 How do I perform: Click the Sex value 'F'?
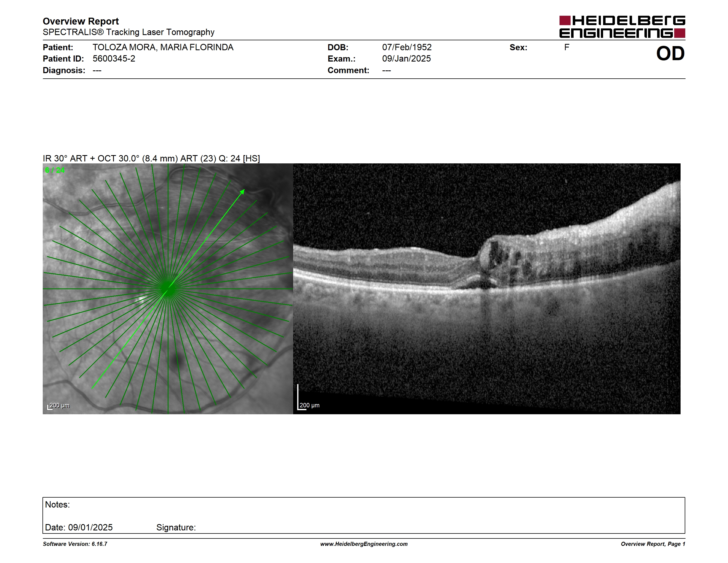[567, 47]
